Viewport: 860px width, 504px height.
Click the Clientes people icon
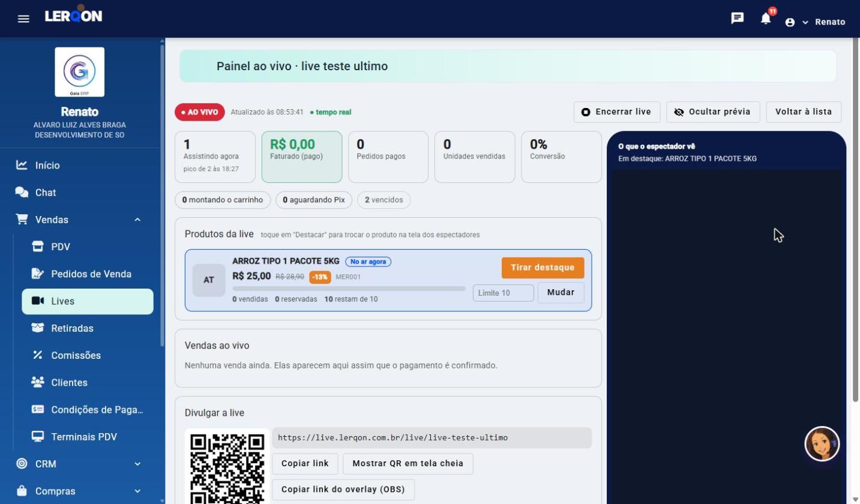(x=38, y=382)
